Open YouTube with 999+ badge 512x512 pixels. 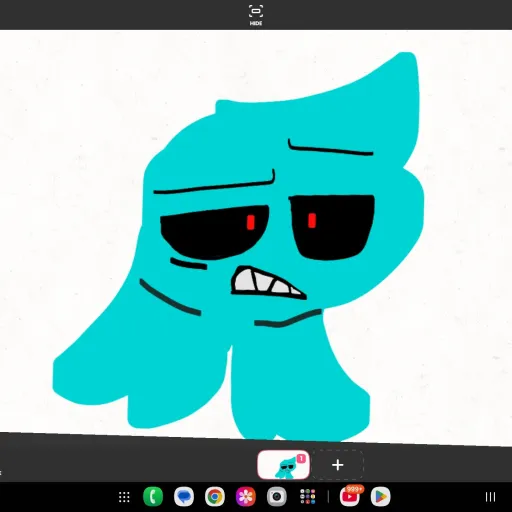click(350, 496)
